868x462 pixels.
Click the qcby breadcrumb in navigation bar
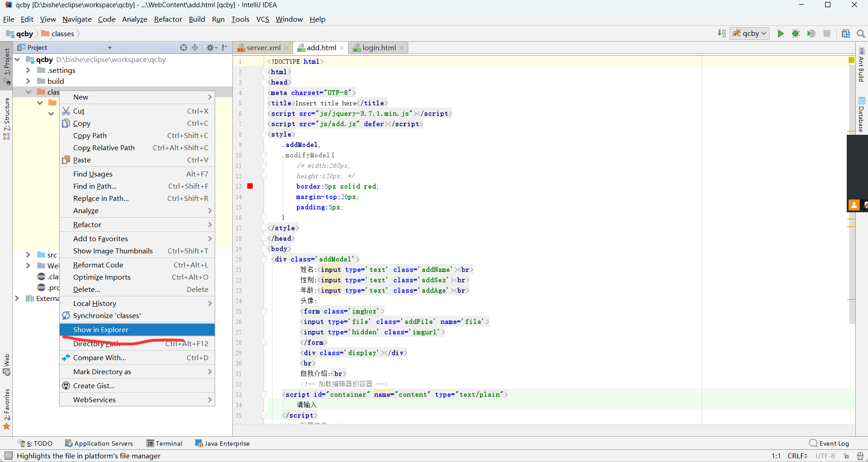click(x=20, y=33)
